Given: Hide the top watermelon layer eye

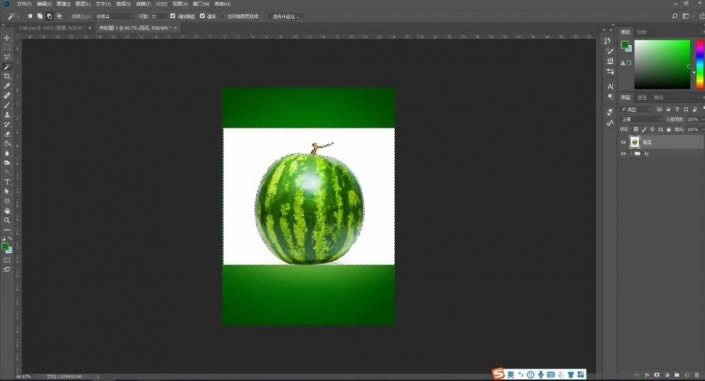Looking at the screenshot, I should 624,142.
